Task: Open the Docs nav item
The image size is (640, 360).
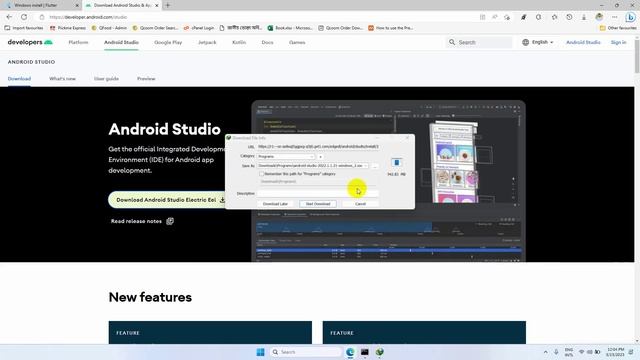Action: [x=267, y=42]
